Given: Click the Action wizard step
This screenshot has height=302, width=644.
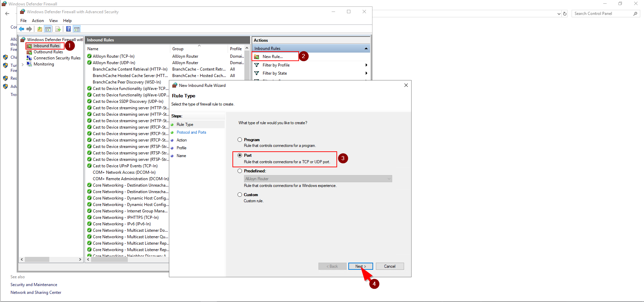Looking at the screenshot, I should tap(181, 140).
